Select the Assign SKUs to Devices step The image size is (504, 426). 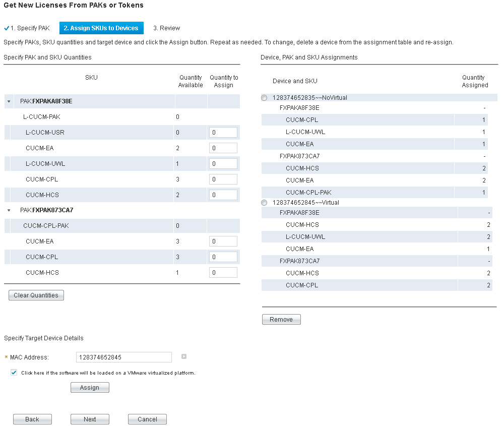[x=101, y=28]
